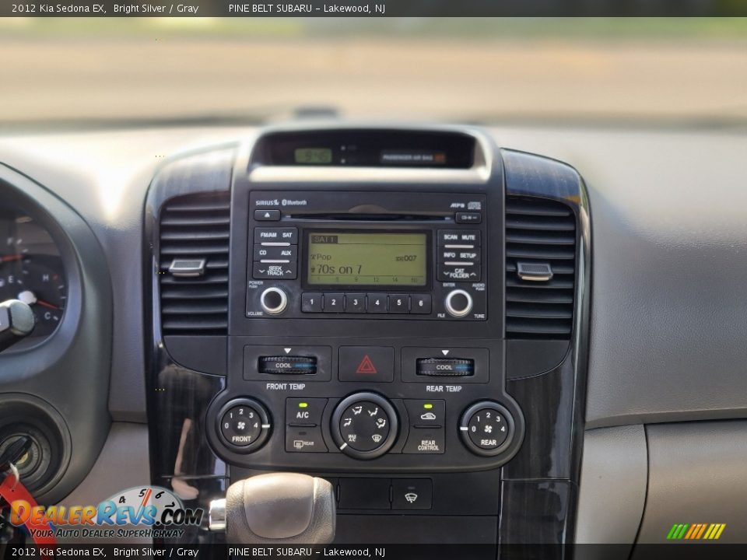Select the AUX input button
The height and width of the screenshot is (560, 747).
point(286,253)
